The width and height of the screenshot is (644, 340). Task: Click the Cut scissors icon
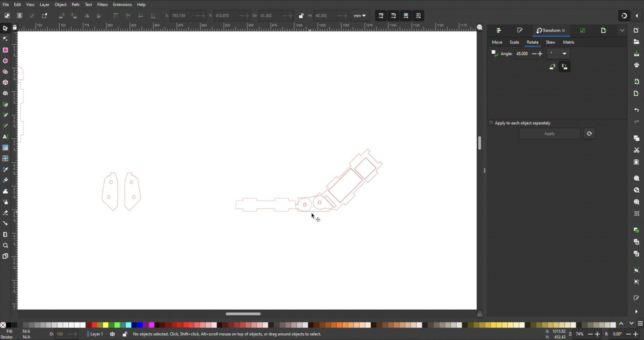point(636,150)
